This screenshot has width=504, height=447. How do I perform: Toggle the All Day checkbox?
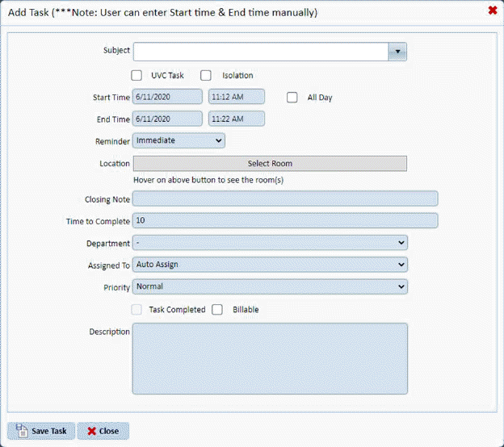point(292,98)
